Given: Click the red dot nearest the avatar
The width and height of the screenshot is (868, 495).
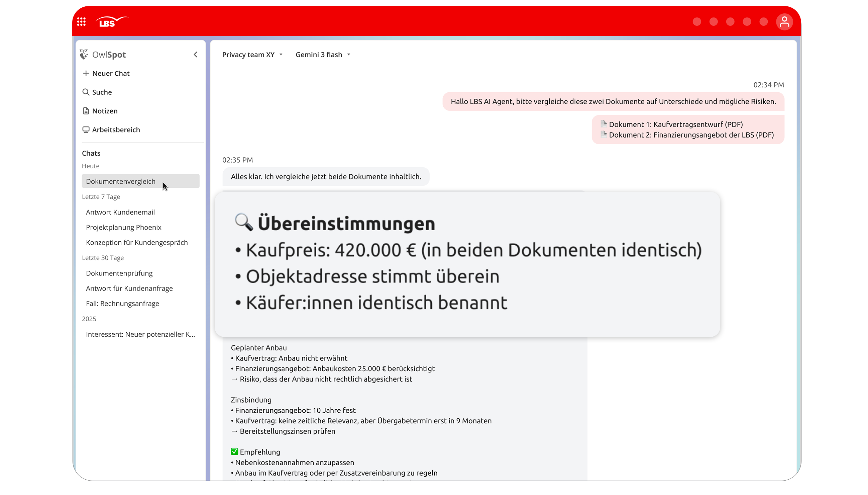Looking at the screenshot, I should (x=763, y=22).
